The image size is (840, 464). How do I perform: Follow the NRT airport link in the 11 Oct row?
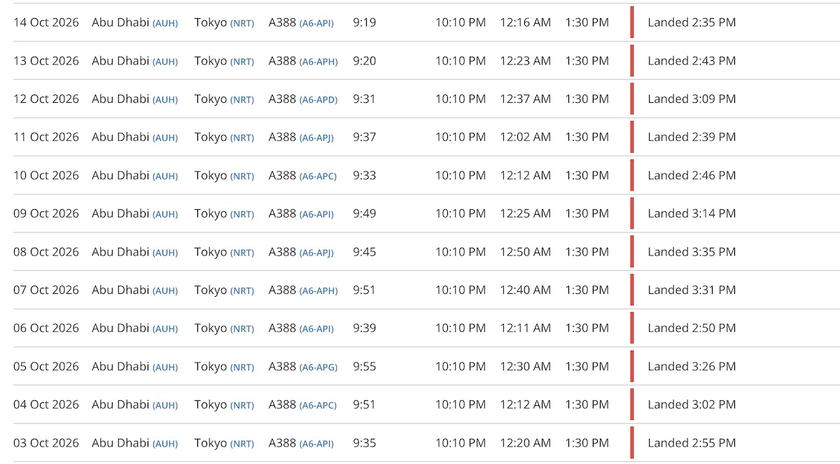242,138
